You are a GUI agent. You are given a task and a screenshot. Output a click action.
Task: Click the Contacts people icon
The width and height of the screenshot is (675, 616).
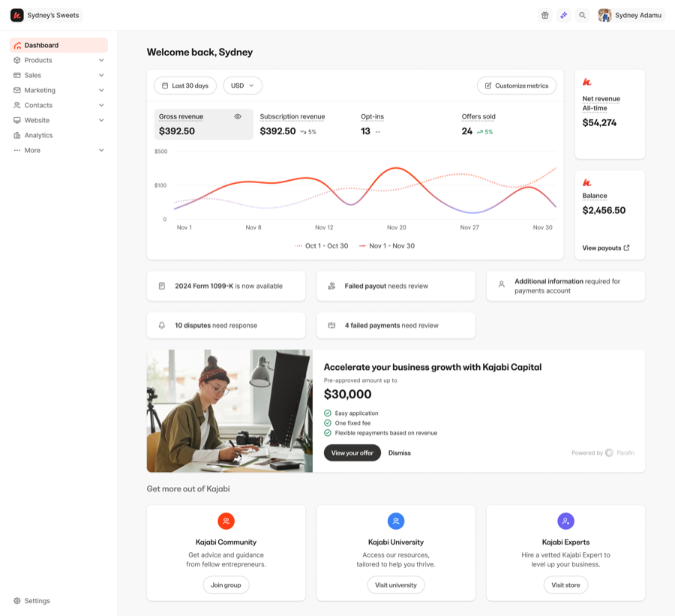click(x=17, y=105)
